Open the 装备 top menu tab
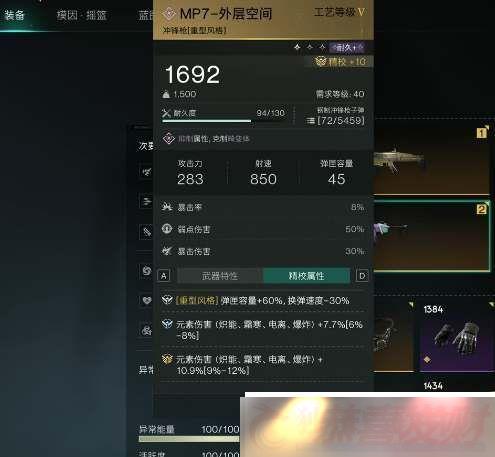The height and width of the screenshot is (457, 495). click(x=14, y=15)
